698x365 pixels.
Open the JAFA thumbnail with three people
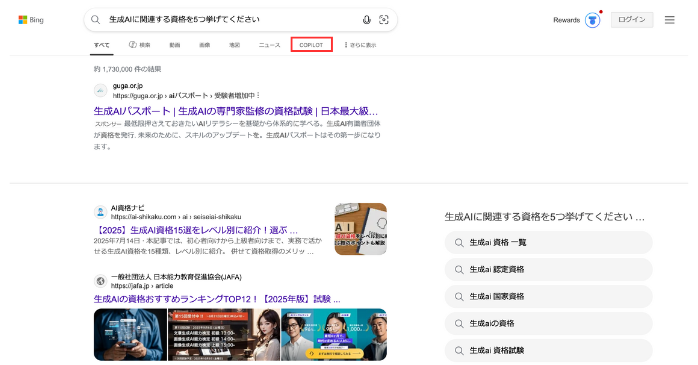coord(334,335)
